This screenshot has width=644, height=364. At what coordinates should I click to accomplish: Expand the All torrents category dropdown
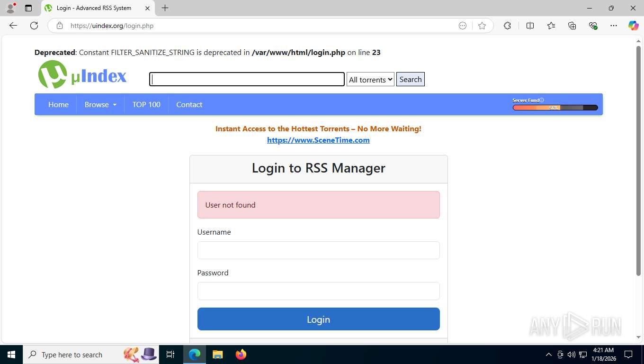point(370,79)
